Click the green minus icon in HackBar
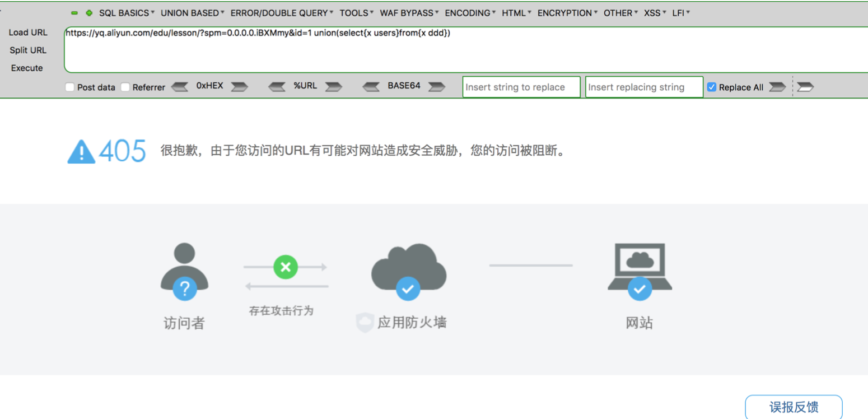The width and height of the screenshot is (868, 419). coord(74,13)
